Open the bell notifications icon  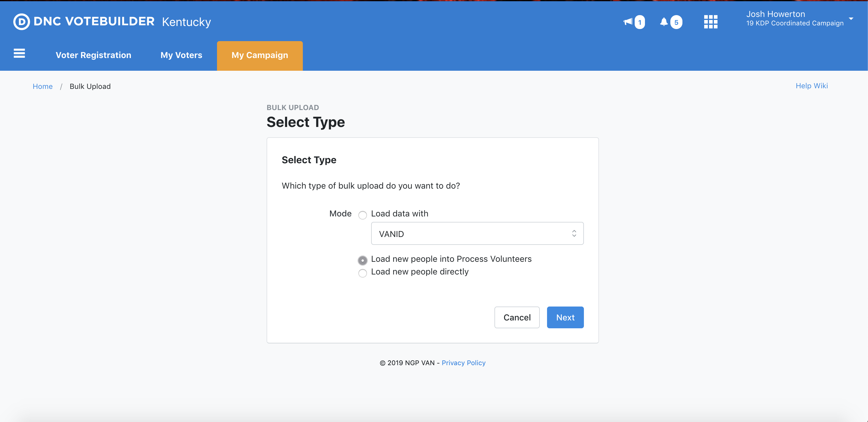click(x=663, y=22)
